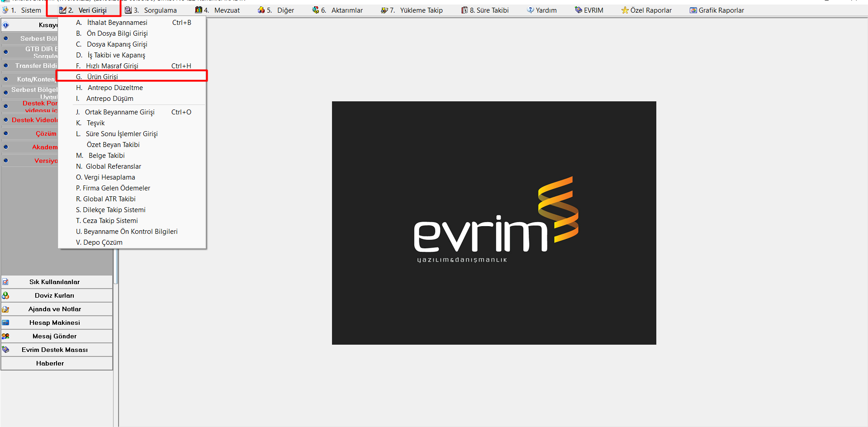Viewport: 868px width, 427px height.
Task: Open the 2. Veri Girişi menu
Action: coord(83,10)
